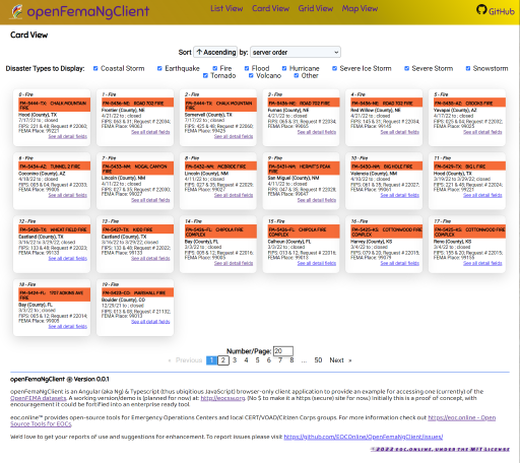Open the OpenFEMA datasets link

pyautogui.click(x=38, y=398)
